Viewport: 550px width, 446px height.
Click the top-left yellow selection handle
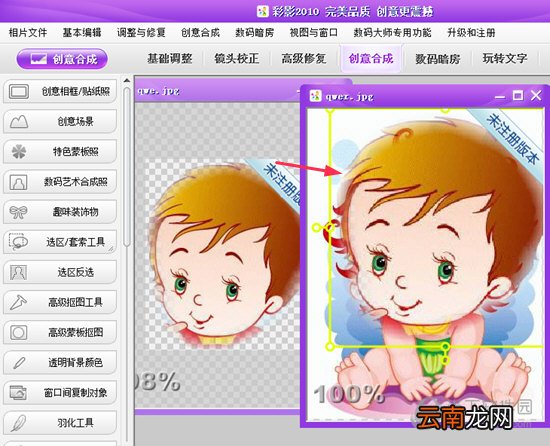[x=330, y=110]
